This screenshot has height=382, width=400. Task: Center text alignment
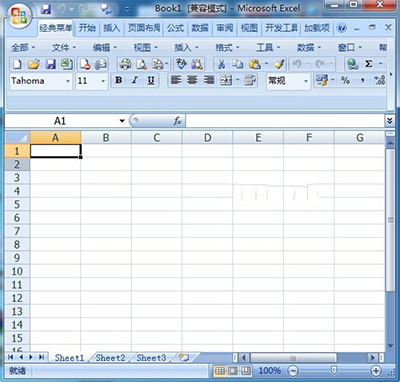tap(192, 80)
